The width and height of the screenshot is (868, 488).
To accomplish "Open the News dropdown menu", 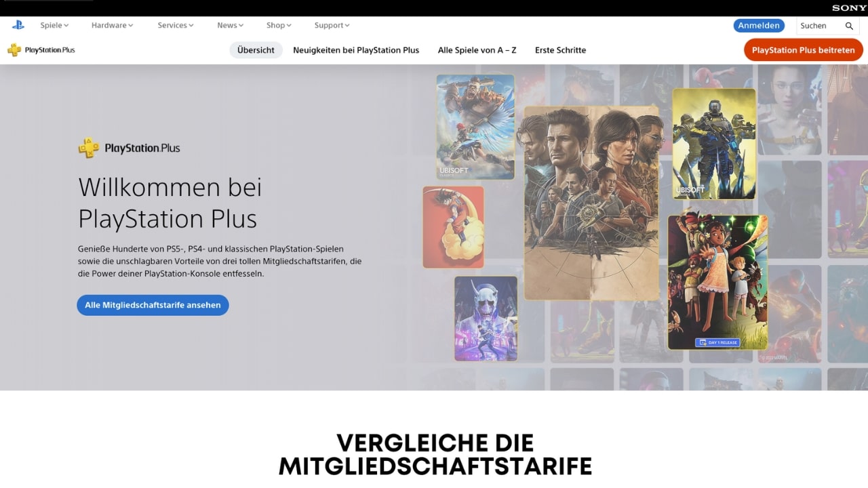I will pyautogui.click(x=231, y=25).
